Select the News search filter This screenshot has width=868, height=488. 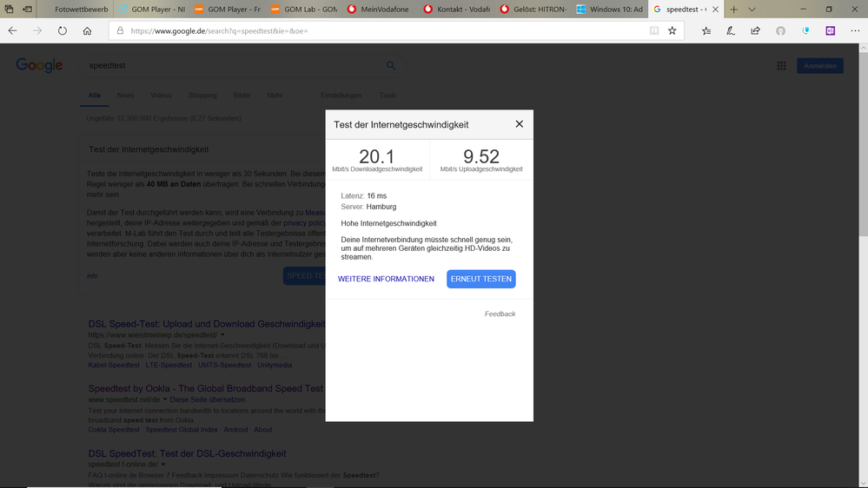click(126, 96)
